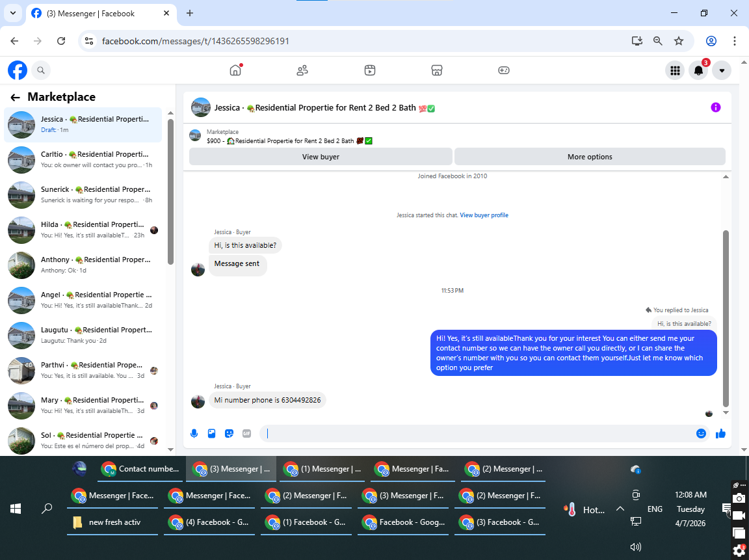Image resolution: width=749 pixels, height=560 pixels.
Task: Open the tab search dropdown
Action: pos(13,13)
